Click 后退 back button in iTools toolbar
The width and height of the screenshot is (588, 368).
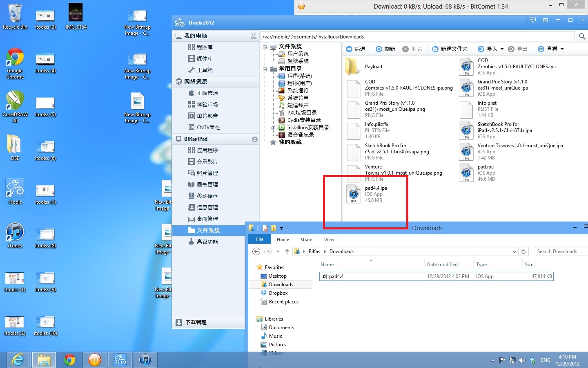(x=356, y=49)
